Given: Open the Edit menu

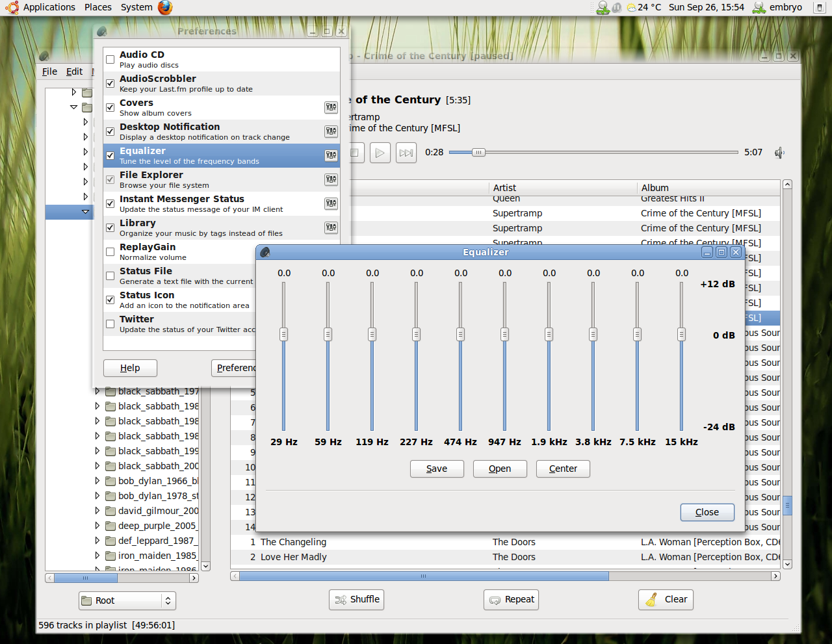Looking at the screenshot, I should (74, 71).
